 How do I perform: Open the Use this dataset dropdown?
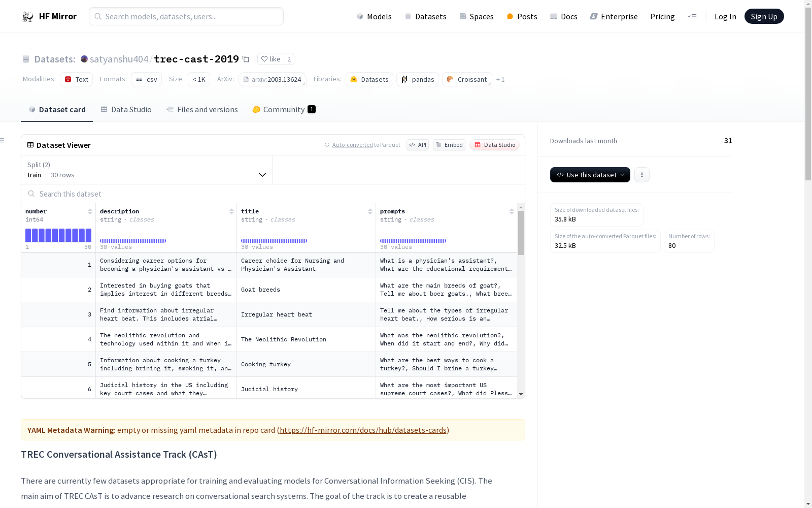tap(590, 175)
